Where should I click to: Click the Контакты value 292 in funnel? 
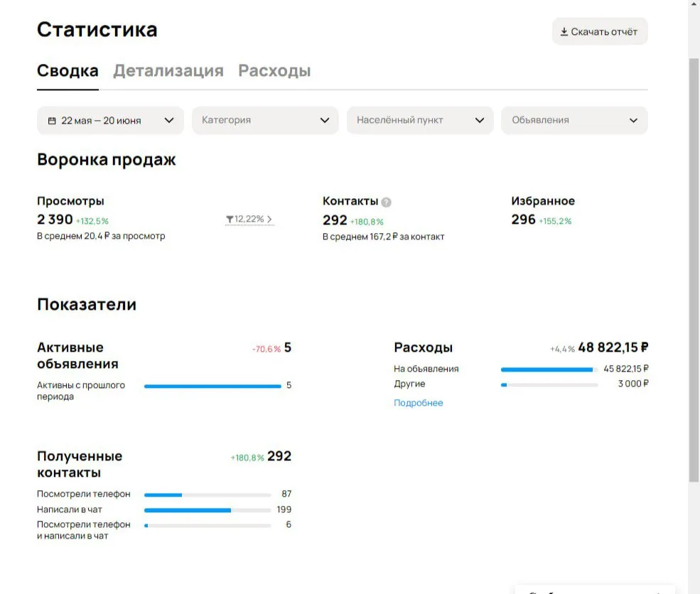pos(335,220)
